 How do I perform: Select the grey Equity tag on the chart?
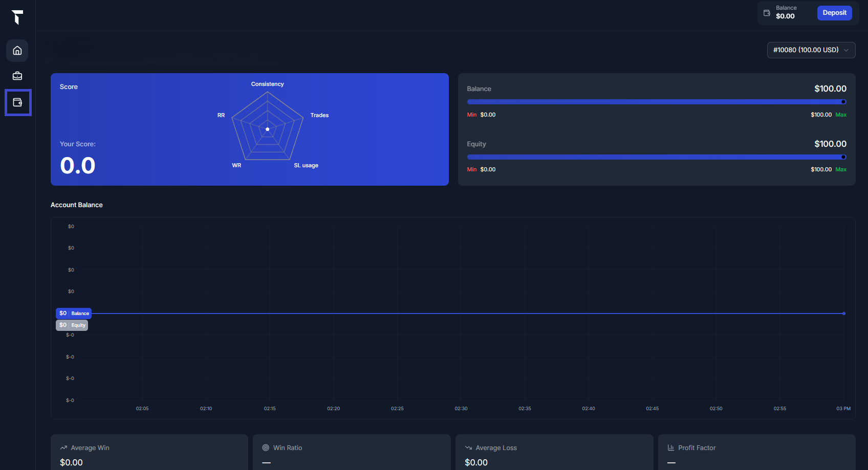(x=72, y=325)
